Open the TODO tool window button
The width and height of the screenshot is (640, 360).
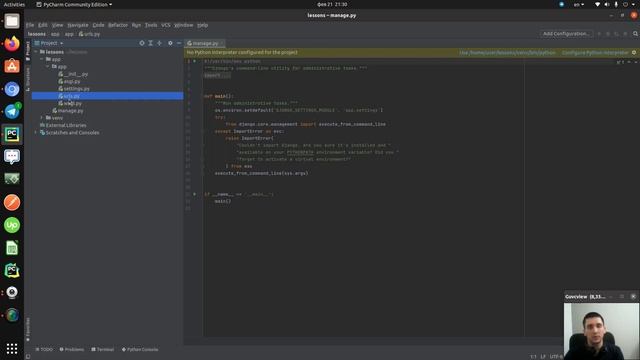tap(44, 349)
